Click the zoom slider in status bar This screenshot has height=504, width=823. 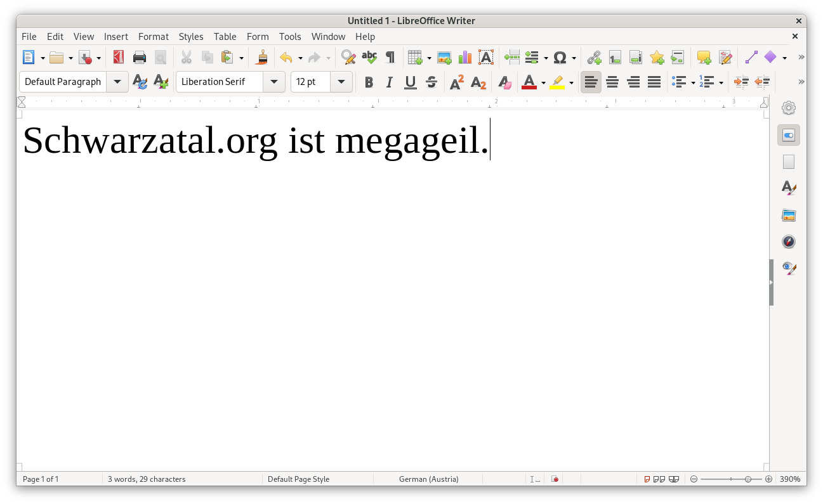(731, 479)
